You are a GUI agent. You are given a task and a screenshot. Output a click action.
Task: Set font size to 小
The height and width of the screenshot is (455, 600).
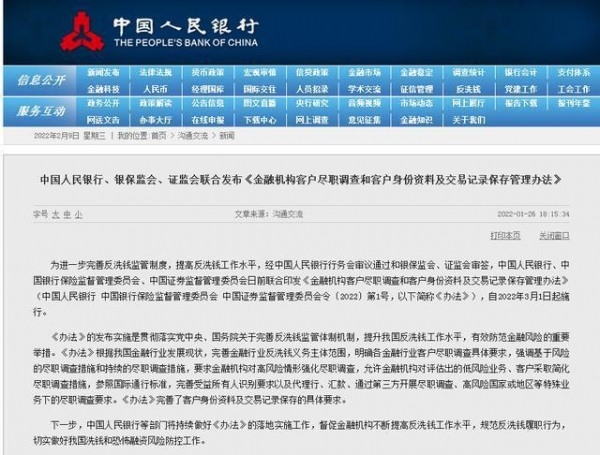tap(78, 215)
